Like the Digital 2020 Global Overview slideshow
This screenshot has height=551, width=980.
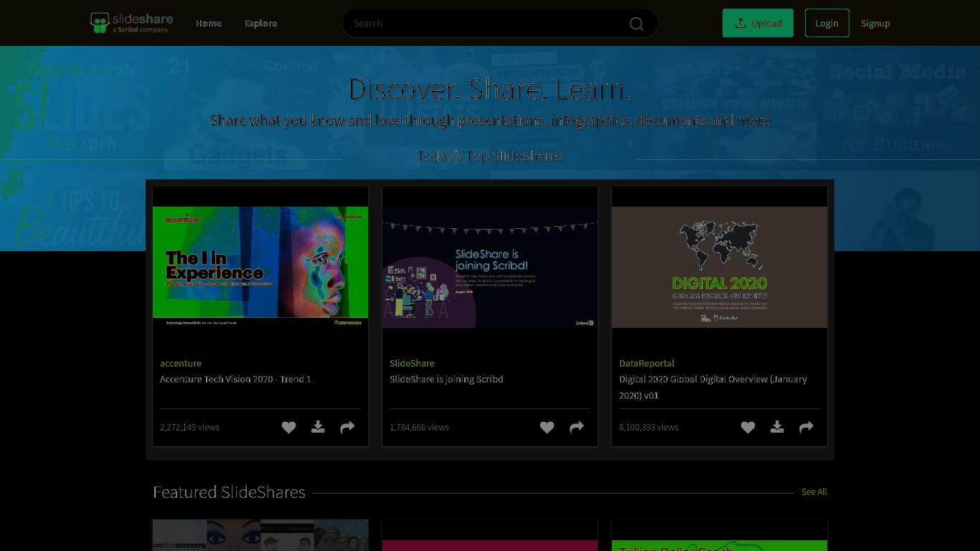pos(748,427)
